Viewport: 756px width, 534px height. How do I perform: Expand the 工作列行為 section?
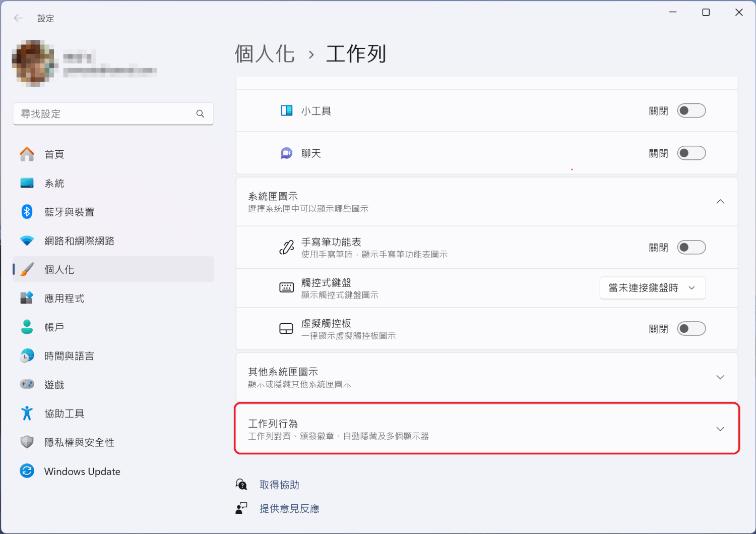click(x=720, y=429)
